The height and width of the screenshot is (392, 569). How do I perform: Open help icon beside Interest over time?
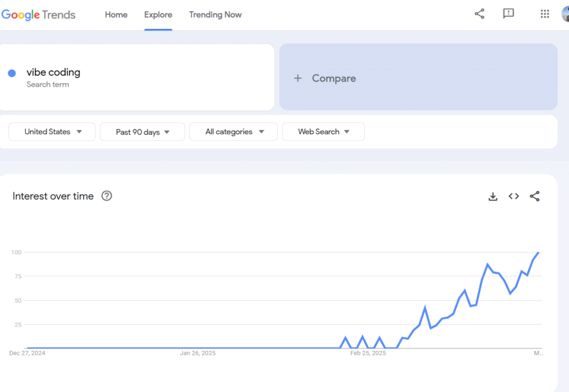107,196
